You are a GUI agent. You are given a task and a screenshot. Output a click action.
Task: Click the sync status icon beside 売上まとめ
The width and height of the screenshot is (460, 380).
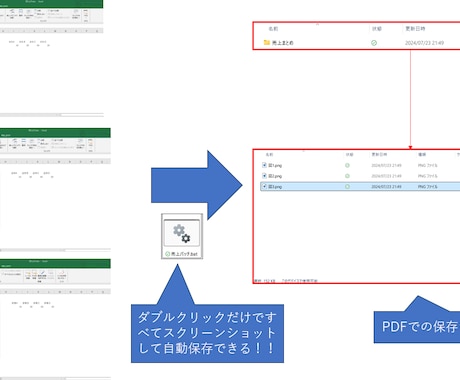click(x=374, y=43)
